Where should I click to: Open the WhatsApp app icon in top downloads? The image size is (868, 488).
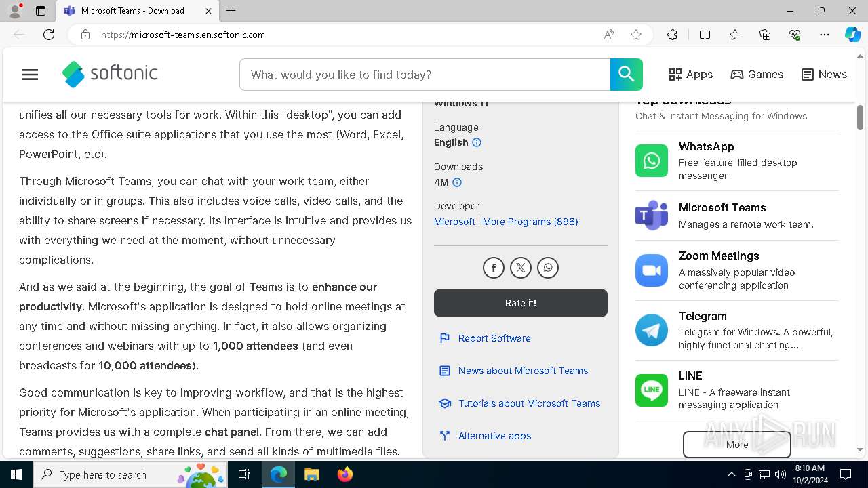coord(652,161)
